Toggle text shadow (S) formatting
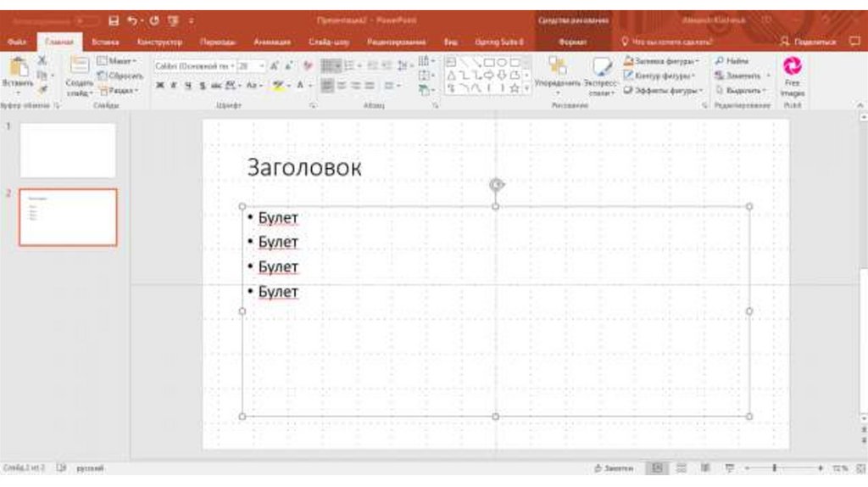868x487 pixels. [202, 86]
